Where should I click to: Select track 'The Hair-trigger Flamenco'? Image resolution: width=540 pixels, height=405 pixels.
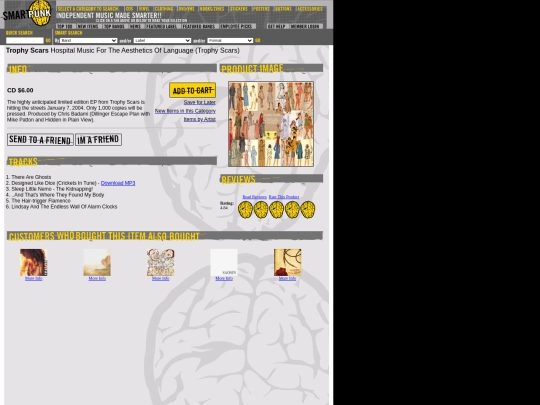[x=41, y=200]
